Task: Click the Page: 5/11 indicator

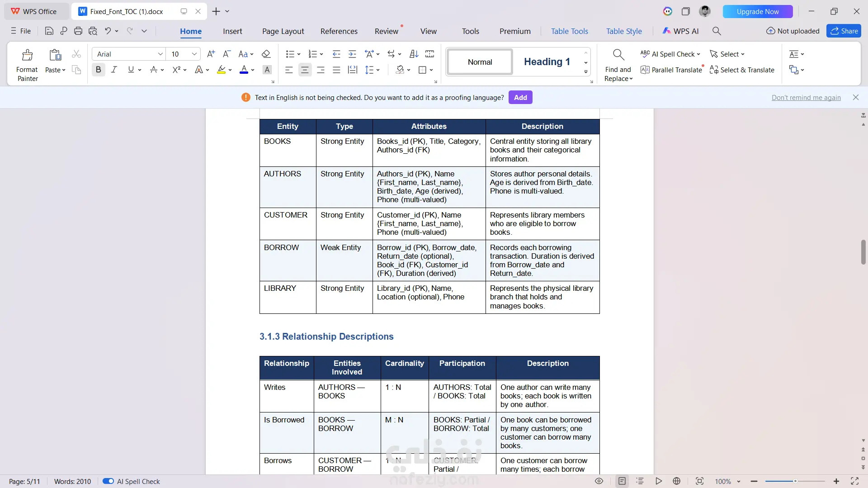Action: click(x=24, y=481)
